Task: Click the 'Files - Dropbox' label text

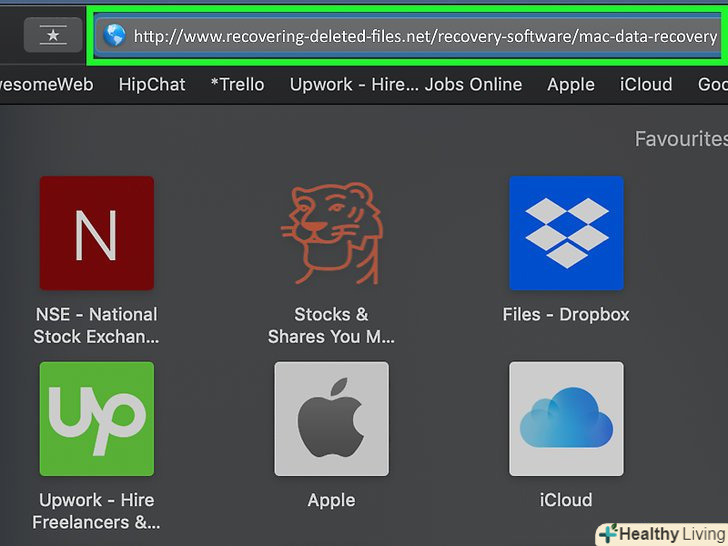Action: (566, 315)
